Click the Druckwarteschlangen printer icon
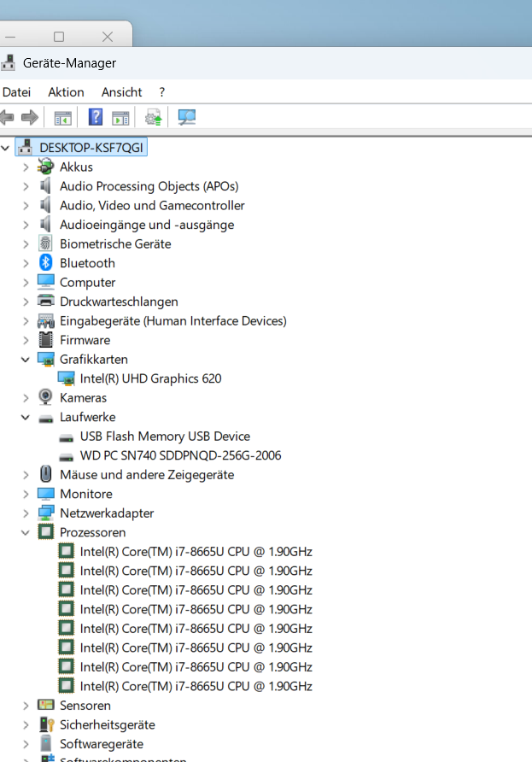Viewport: 532px width, 762px height. [x=45, y=302]
